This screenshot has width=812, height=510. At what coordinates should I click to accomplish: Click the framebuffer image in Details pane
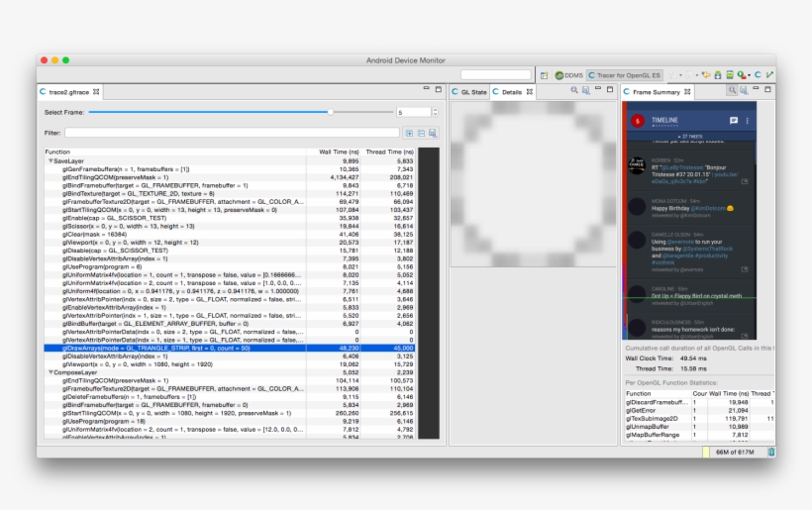coord(534,184)
